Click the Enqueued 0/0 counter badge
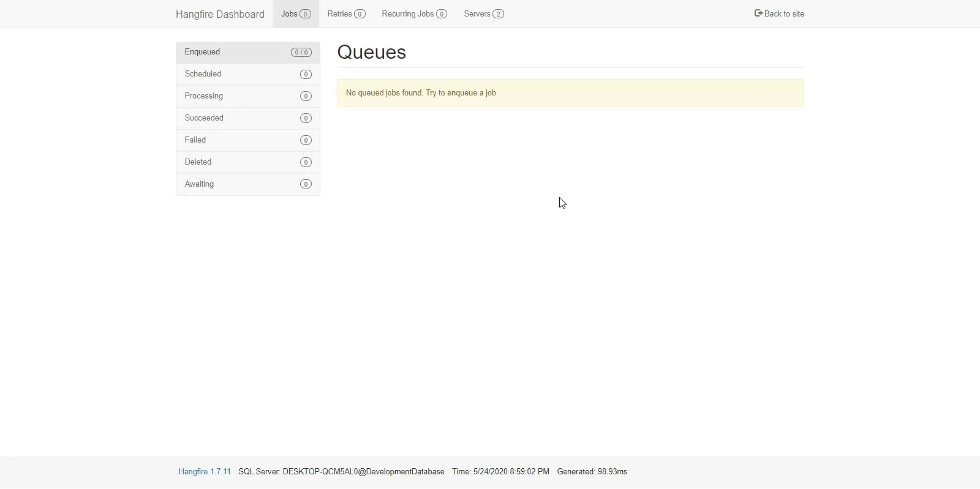Screen dimensions: 980x489 [301, 53]
